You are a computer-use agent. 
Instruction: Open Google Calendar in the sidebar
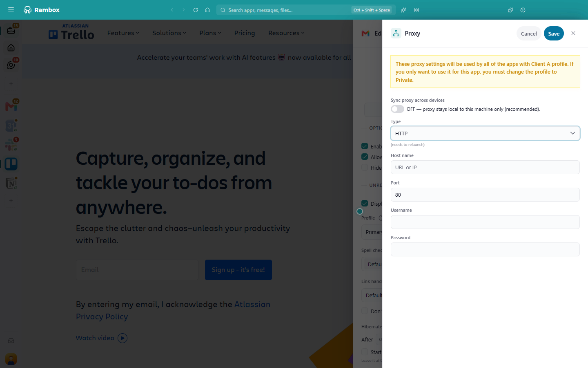(11, 126)
